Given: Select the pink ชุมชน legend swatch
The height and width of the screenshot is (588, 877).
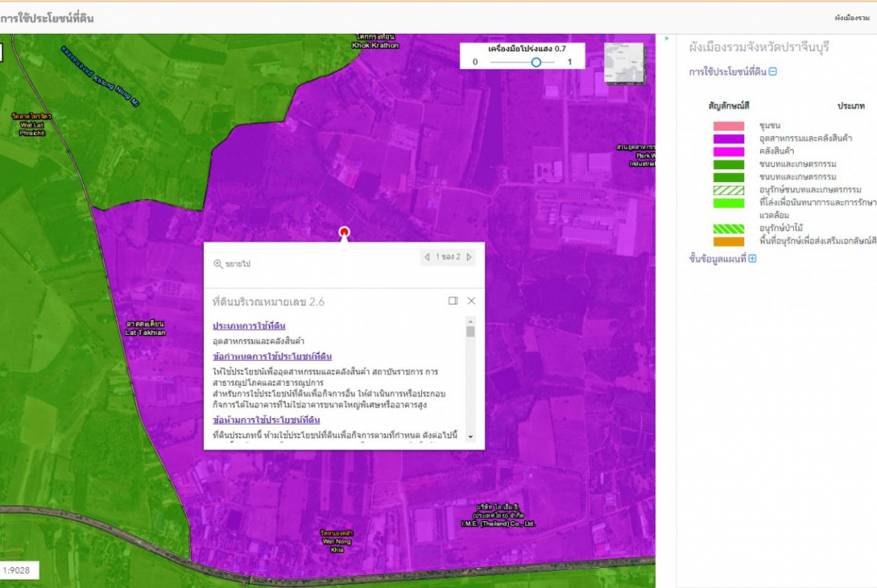Looking at the screenshot, I should tap(729, 126).
